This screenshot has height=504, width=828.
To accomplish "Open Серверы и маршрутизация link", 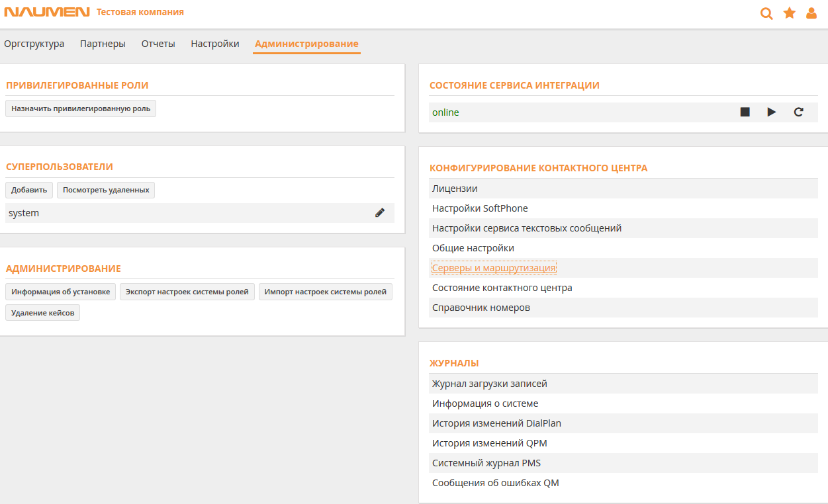I will point(494,268).
